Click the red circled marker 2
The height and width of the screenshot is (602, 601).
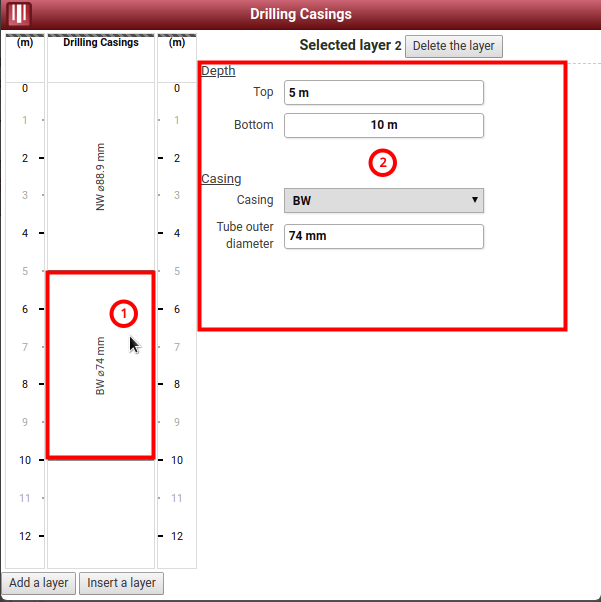tap(383, 162)
